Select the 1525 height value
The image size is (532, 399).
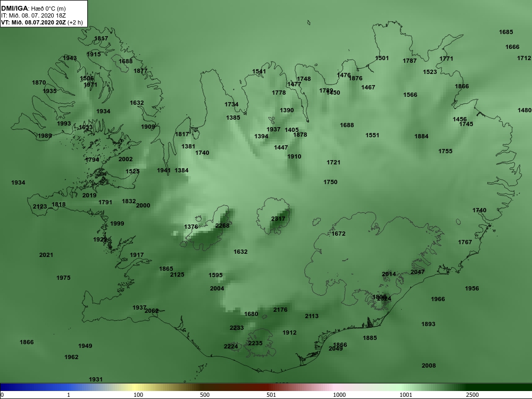pyautogui.click(x=132, y=171)
